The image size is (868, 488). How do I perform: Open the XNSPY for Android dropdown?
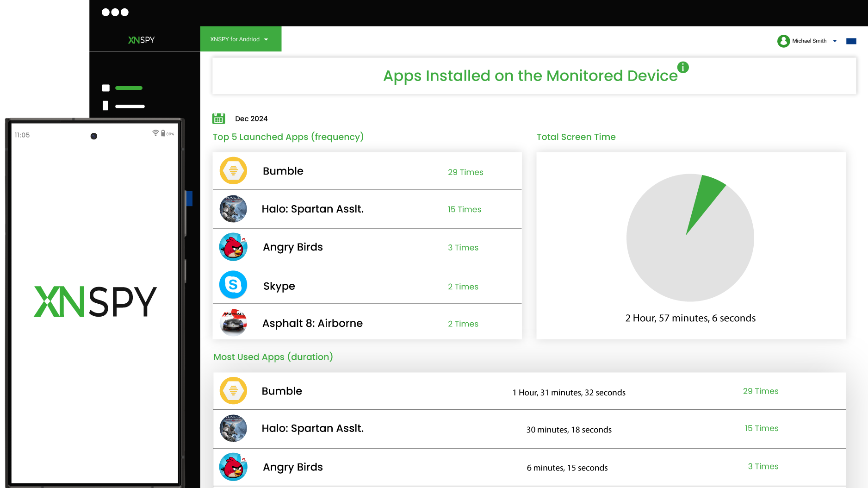[241, 39]
